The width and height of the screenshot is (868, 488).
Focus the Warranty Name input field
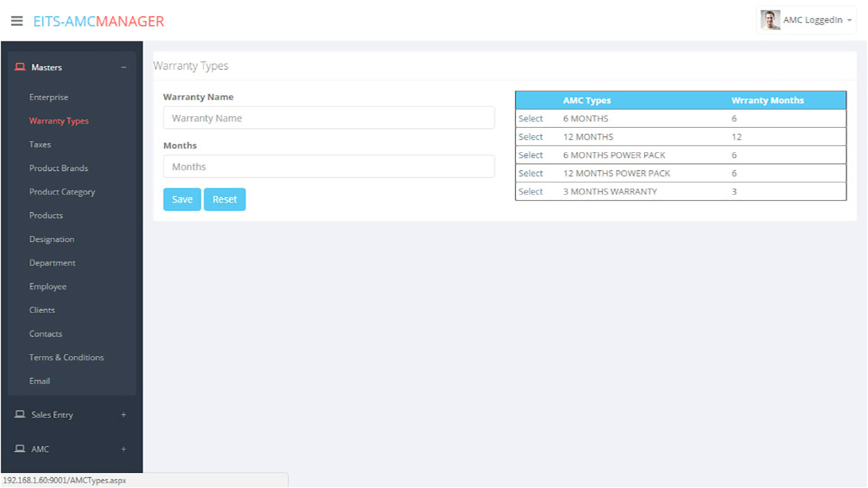point(329,118)
